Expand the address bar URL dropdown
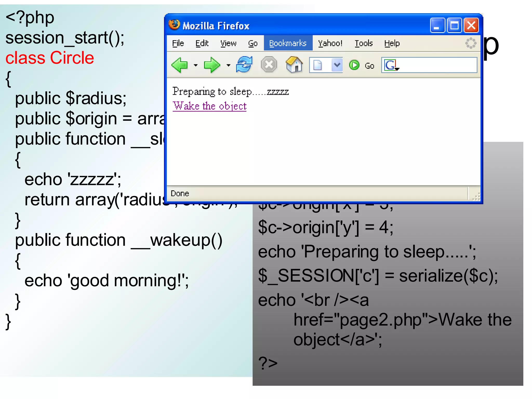This screenshot has height=399, width=532. (x=337, y=65)
